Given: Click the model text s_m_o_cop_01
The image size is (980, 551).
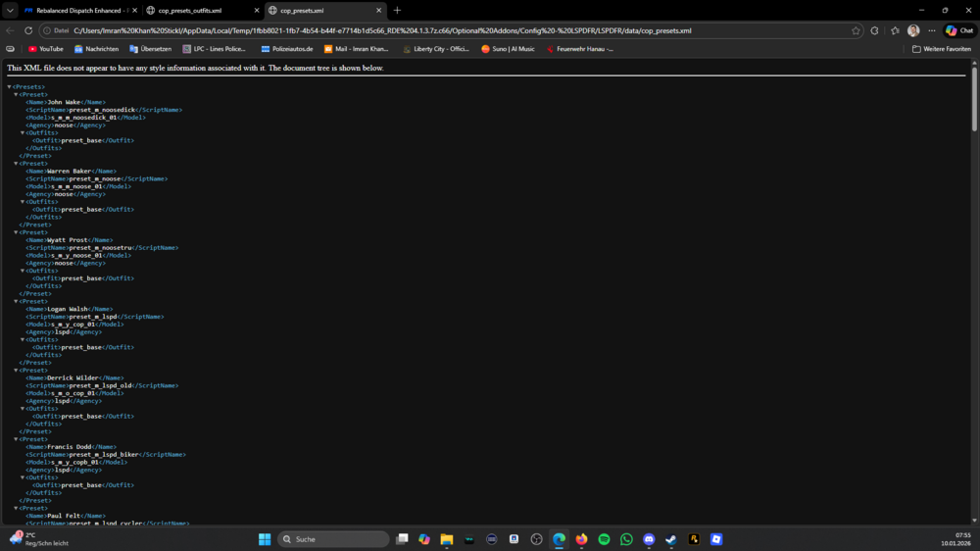Looking at the screenshot, I should point(73,393).
